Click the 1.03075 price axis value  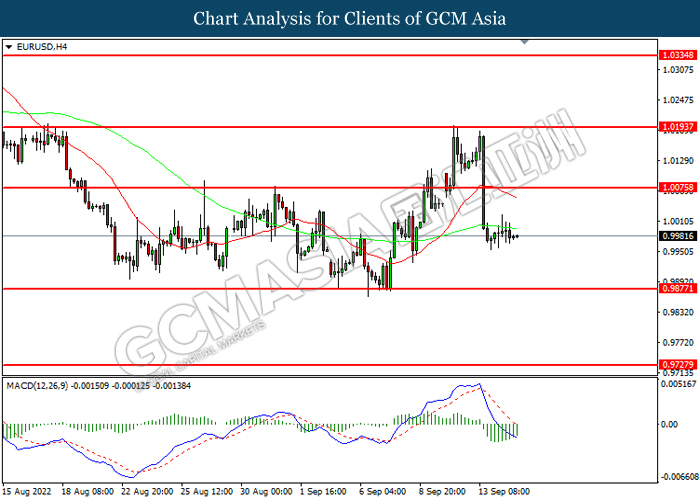coord(679,70)
